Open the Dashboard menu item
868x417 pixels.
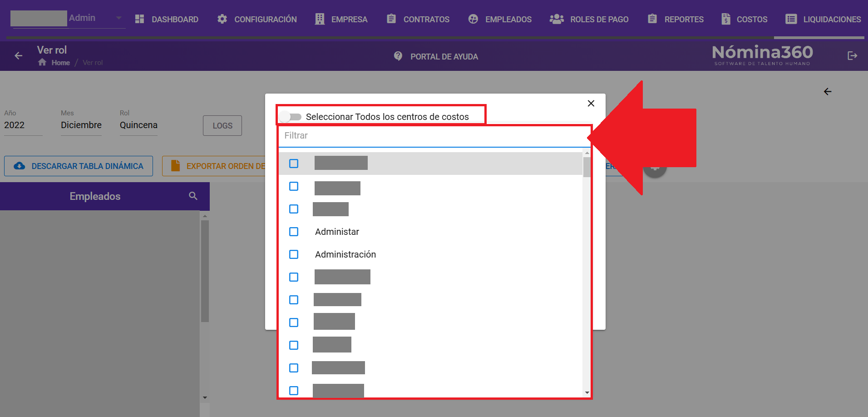pyautogui.click(x=167, y=19)
